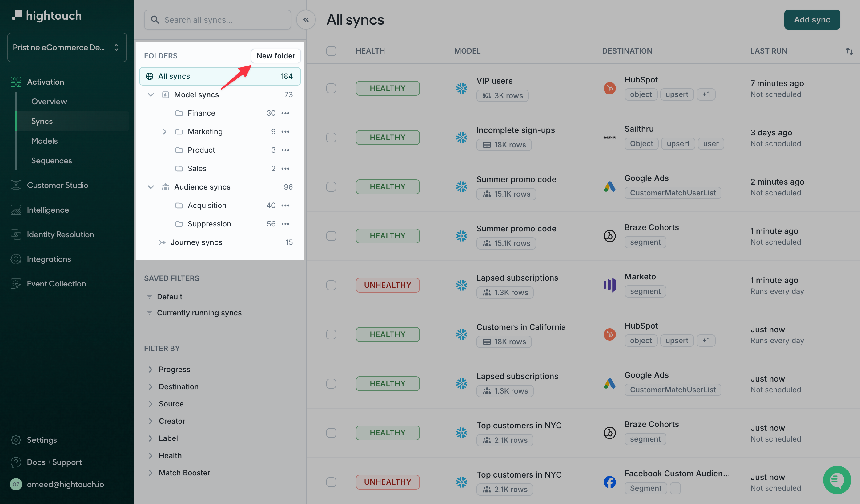
Task: Open the Syncs menu item in sidebar
Action: tap(42, 121)
